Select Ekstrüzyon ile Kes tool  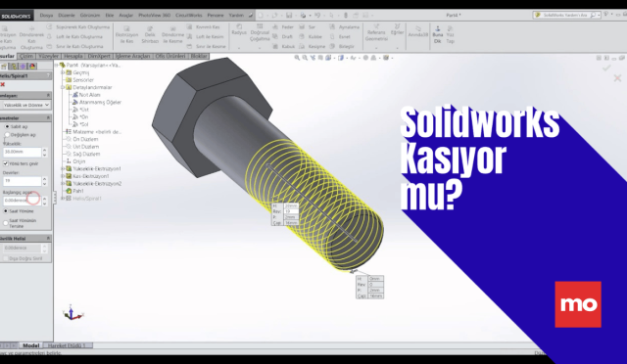click(126, 35)
